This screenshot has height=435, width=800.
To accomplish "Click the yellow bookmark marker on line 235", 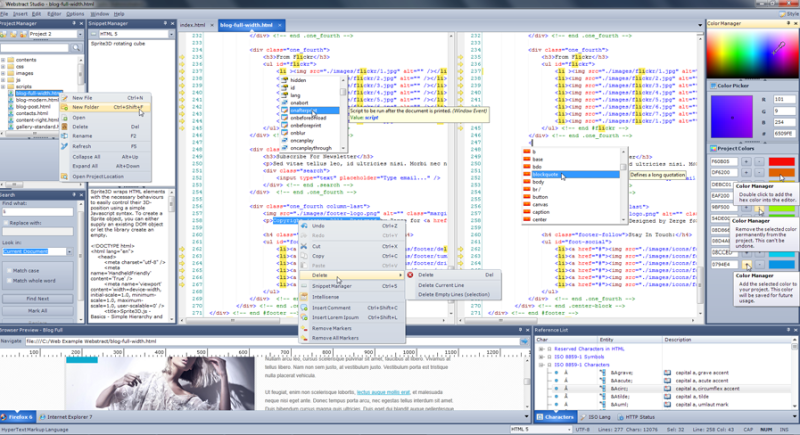I will [x=182, y=57].
